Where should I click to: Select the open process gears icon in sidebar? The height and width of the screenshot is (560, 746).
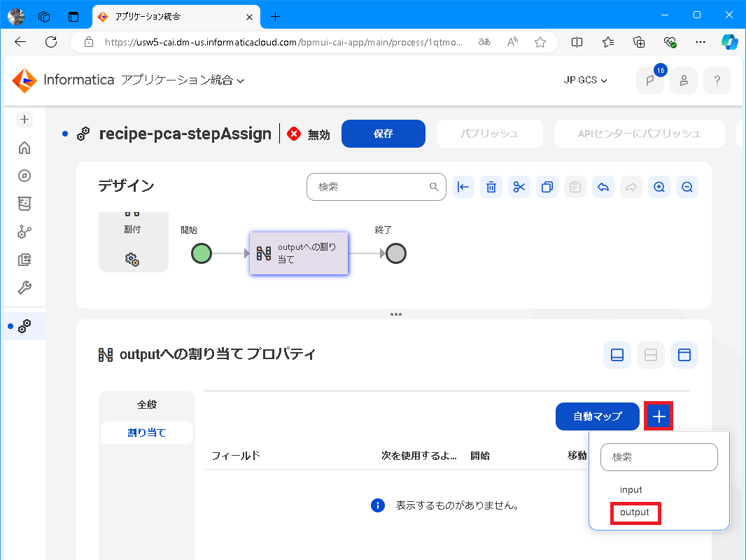pos(24,326)
